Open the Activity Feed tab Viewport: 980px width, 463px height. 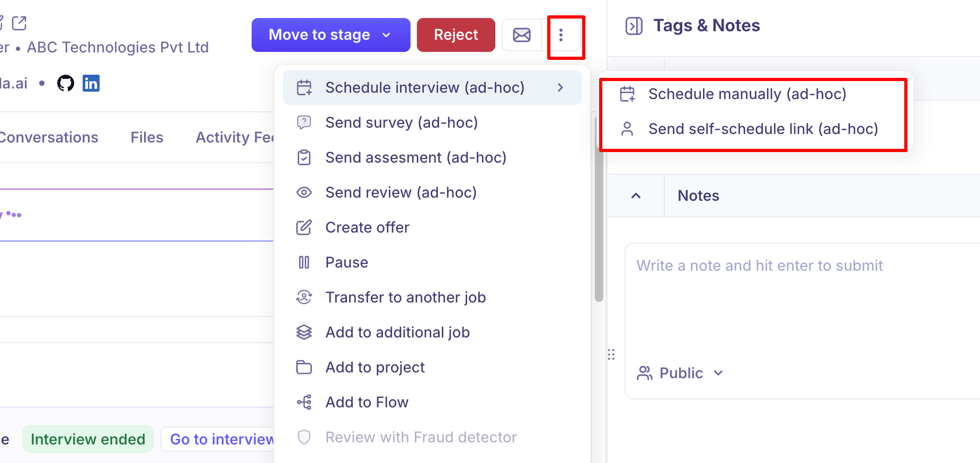tap(235, 137)
